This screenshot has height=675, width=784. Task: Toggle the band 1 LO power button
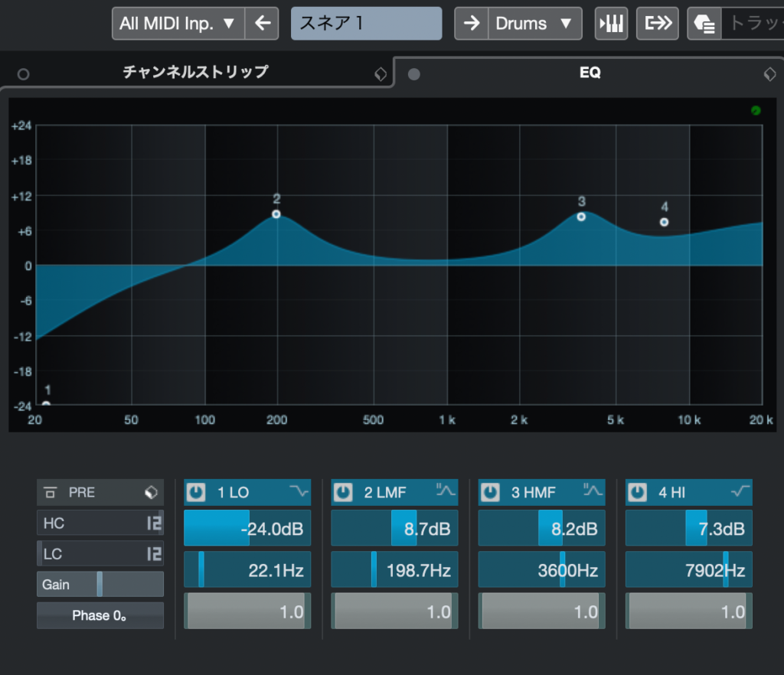click(196, 492)
